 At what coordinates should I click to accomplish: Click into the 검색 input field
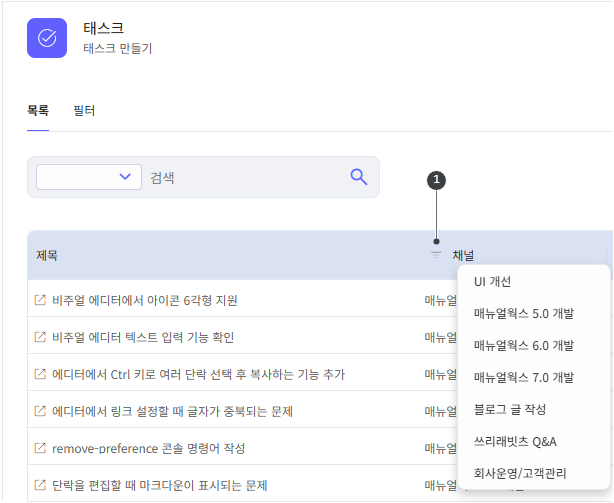pos(240,177)
